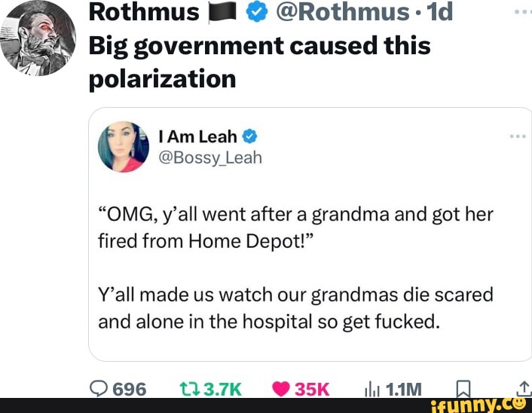Click the I Am Leah display name
This screenshot has width=532, height=413.
197,136
